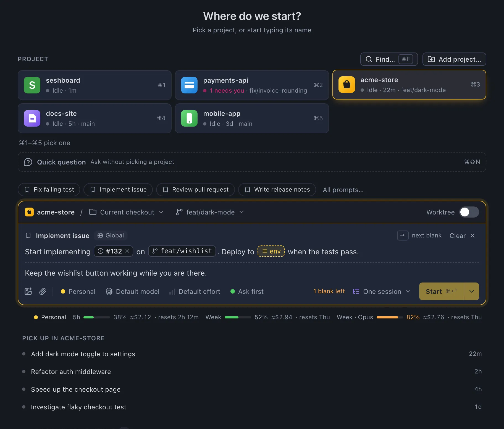Image resolution: width=504 pixels, height=429 pixels.
Task: Select the payments-api card icon
Action: click(189, 85)
